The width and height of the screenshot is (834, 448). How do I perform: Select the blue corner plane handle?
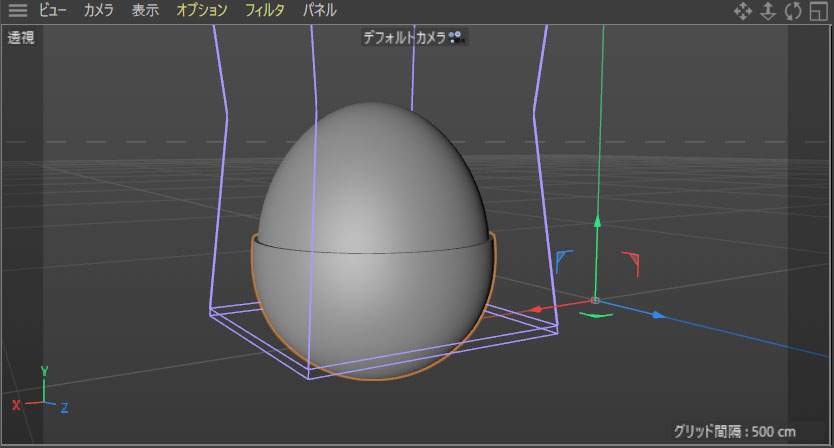coord(562,259)
